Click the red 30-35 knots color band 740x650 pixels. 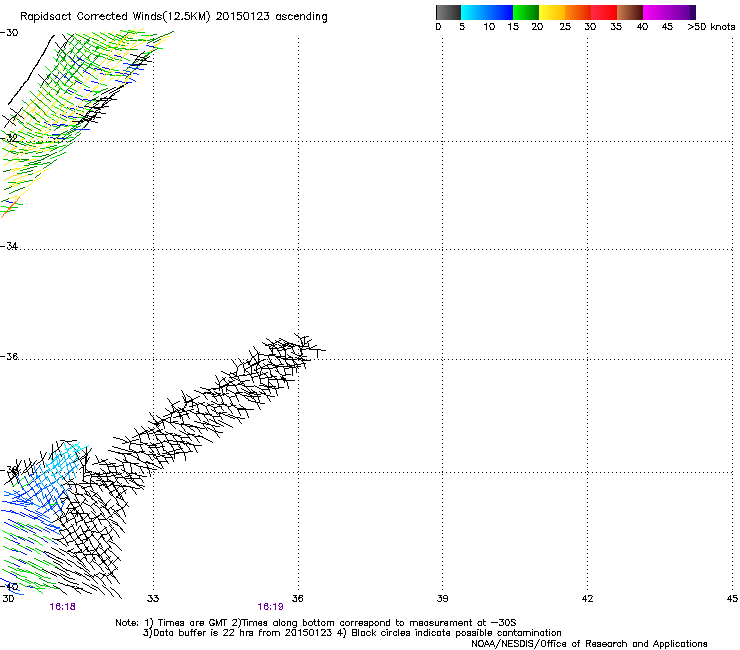(604, 12)
